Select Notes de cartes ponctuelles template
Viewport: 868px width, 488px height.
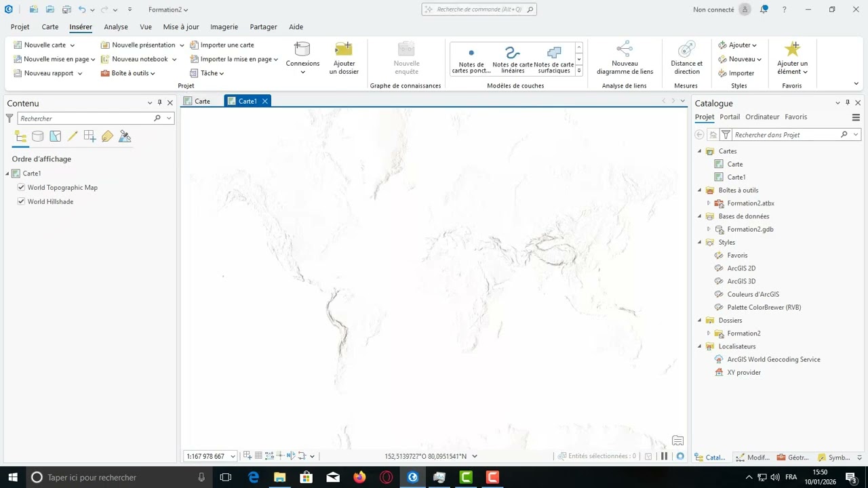tap(471, 60)
